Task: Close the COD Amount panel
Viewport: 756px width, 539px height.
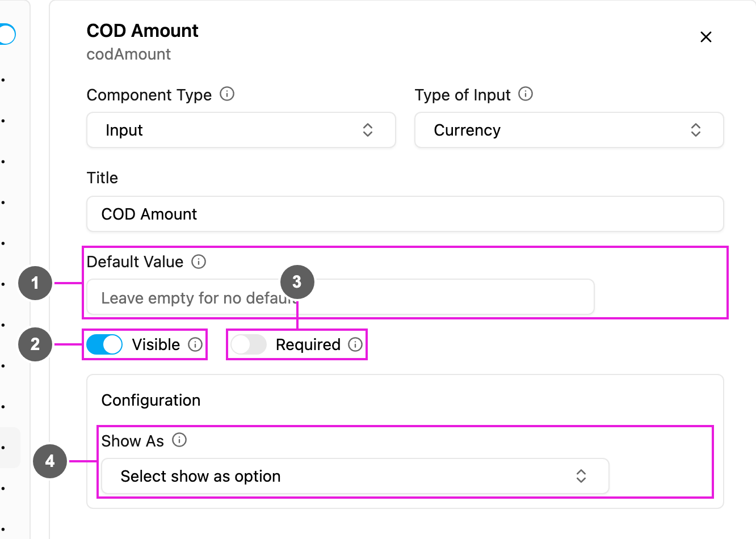Action: click(x=706, y=37)
